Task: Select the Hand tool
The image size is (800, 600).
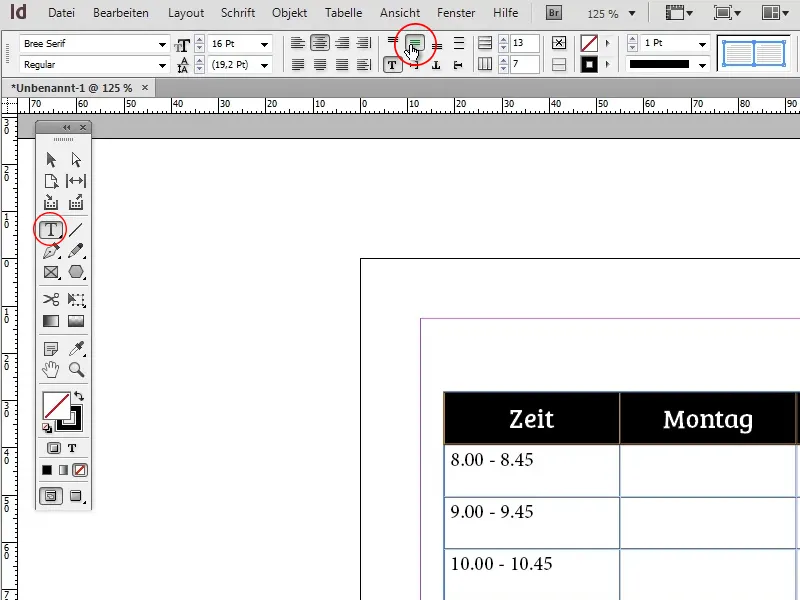Action: coord(51,369)
